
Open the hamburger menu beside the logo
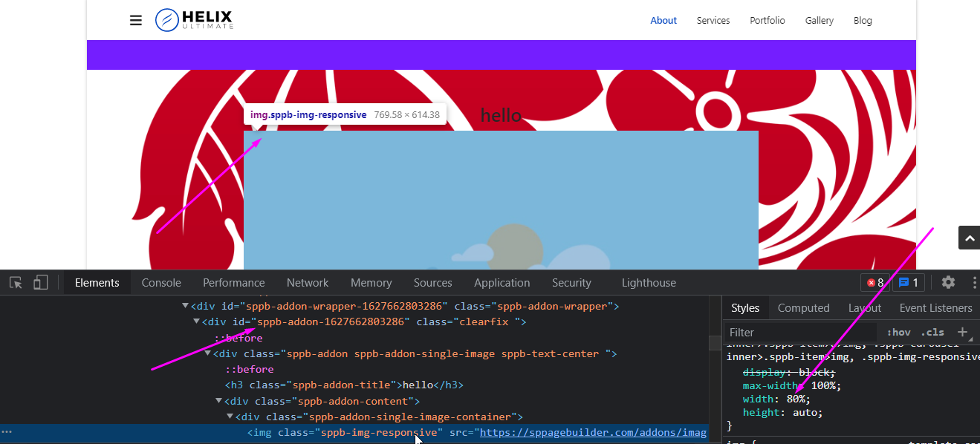135,21
